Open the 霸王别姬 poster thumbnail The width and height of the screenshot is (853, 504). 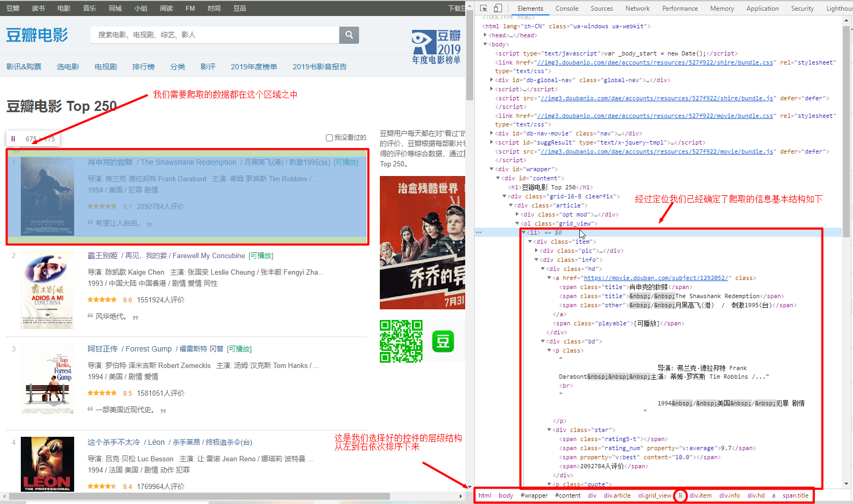[47, 290]
